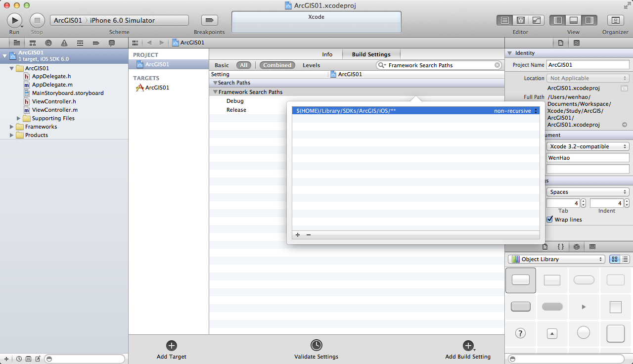This screenshot has width=633, height=364.
Task: Click the Project Name text field
Action: [x=588, y=65]
